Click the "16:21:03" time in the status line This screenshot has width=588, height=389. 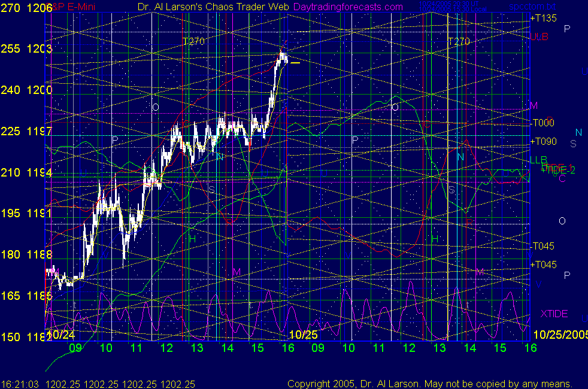pyautogui.click(x=20, y=384)
